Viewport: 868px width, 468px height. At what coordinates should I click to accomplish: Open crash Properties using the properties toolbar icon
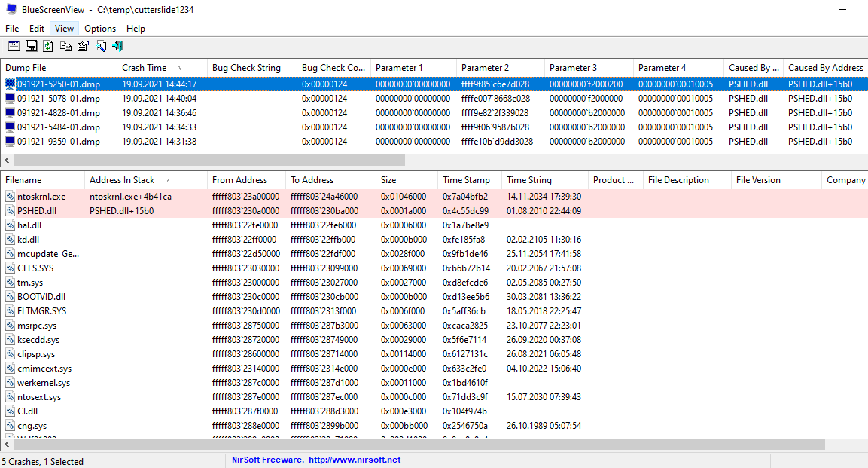pyautogui.click(x=82, y=46)
